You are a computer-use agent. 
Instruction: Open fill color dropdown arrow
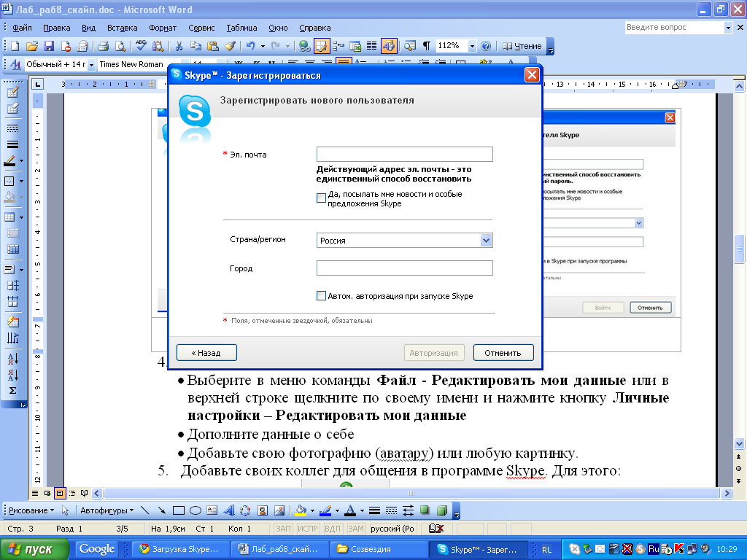tap(312, 510)
